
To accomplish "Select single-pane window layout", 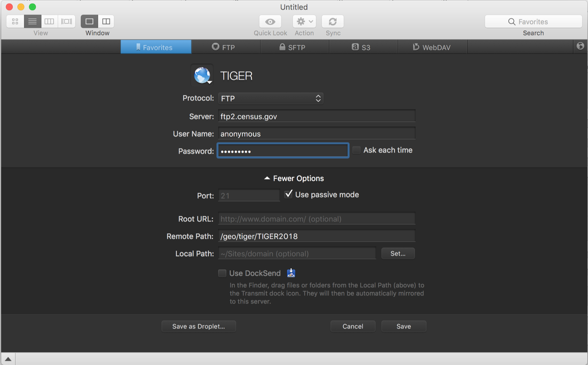I will [89, 21].
